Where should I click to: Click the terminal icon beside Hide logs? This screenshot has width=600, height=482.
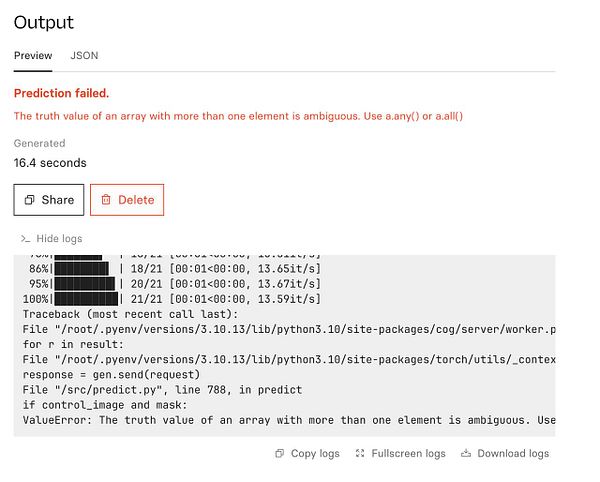pos(25,239)
